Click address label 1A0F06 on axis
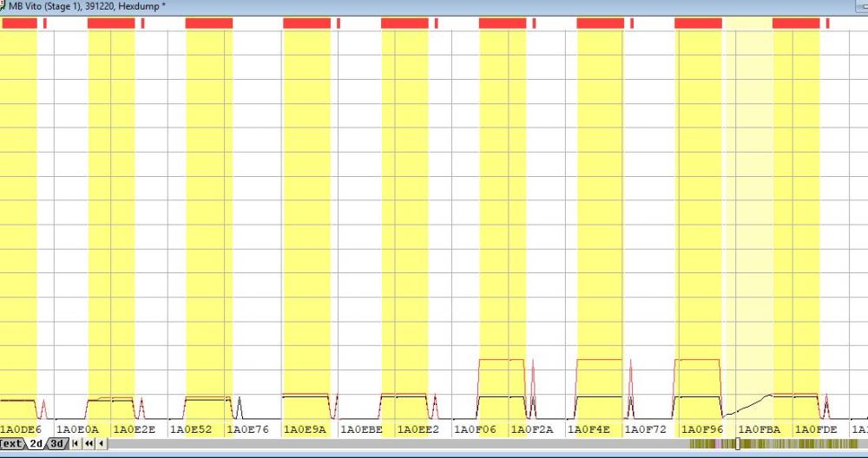This screenshot has height=458, width=868. (x=476, y=429)
